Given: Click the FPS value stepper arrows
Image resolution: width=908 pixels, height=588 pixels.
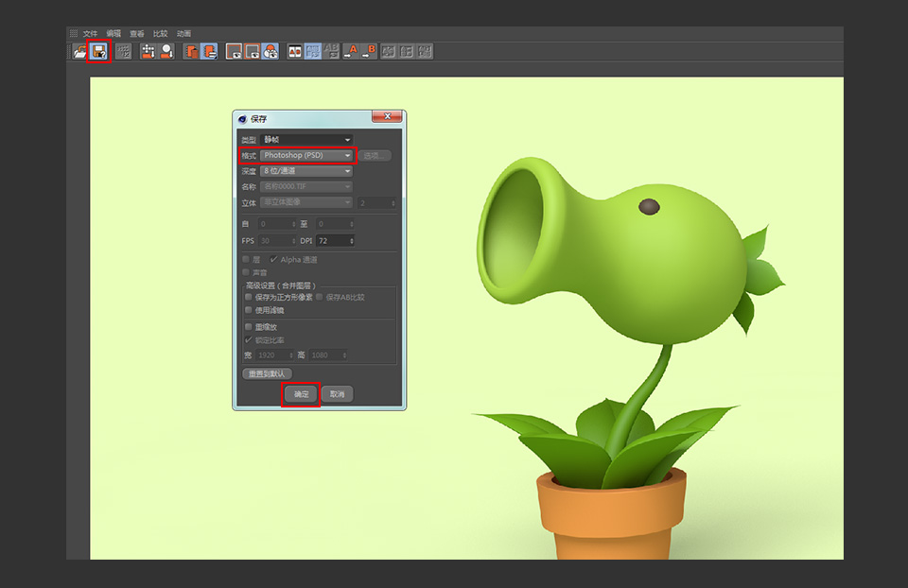Looking at the screenshot, I should tap(293, 241).
